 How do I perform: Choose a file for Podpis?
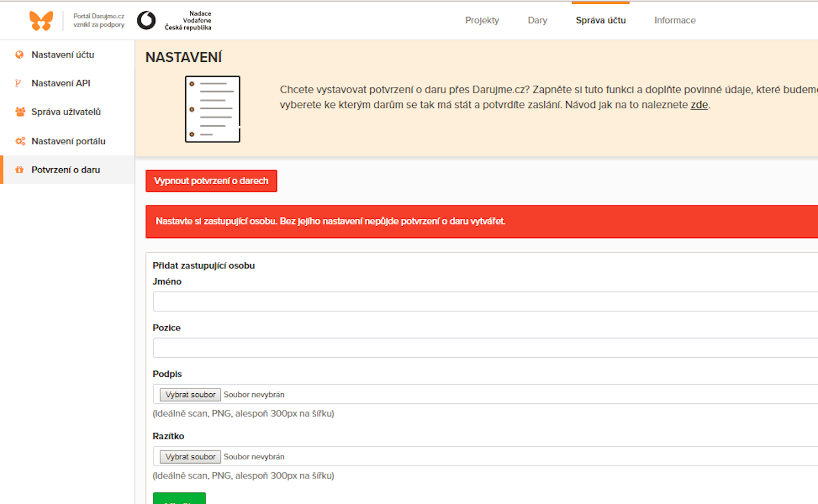click(x=190, y=394)
